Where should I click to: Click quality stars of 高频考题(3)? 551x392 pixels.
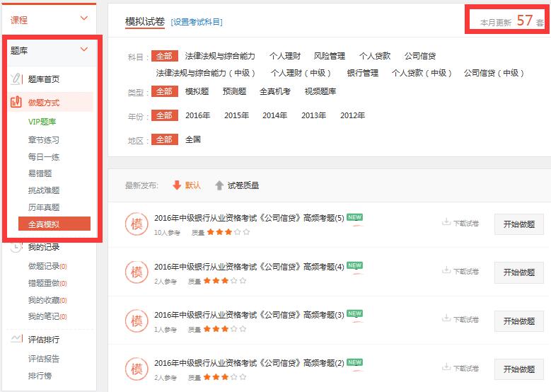pos(225,329)
